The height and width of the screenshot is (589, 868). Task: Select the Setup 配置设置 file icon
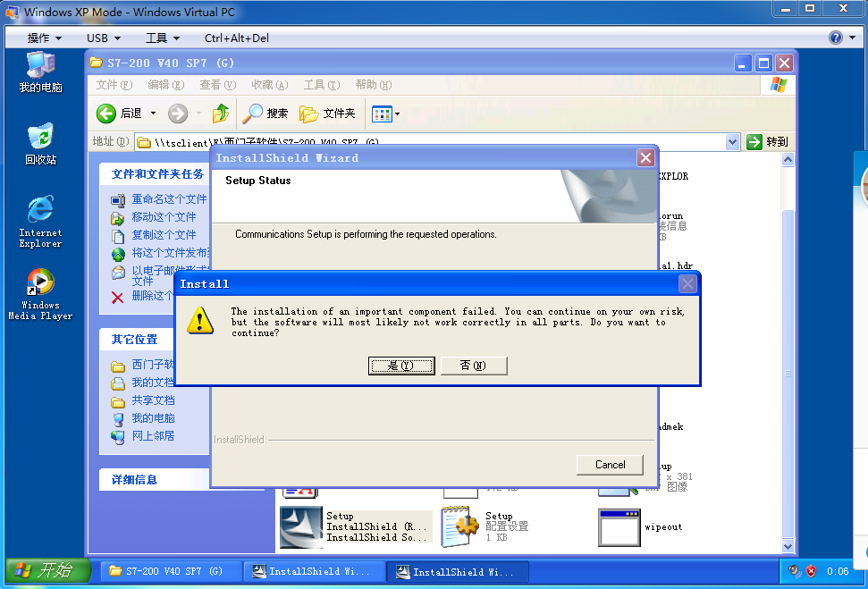click(x=460, y=527)
